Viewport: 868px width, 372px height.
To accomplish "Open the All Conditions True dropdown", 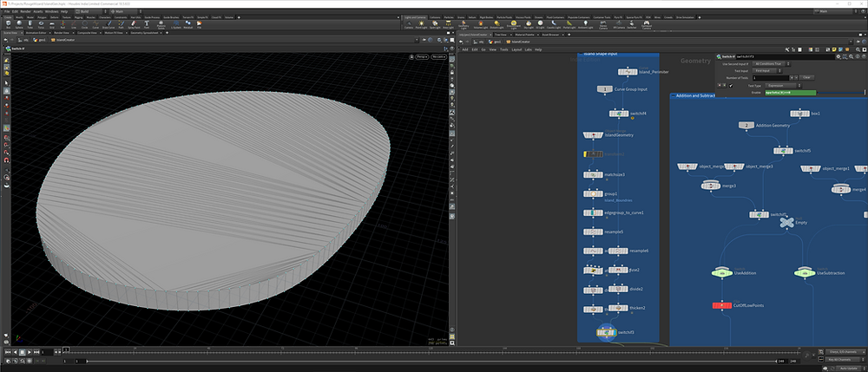I will point(771,64).
